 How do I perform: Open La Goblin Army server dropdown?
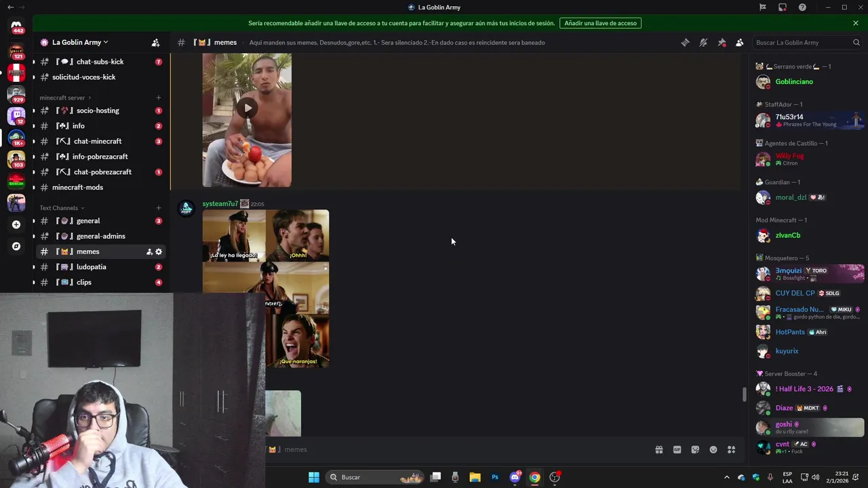[79, 42]
